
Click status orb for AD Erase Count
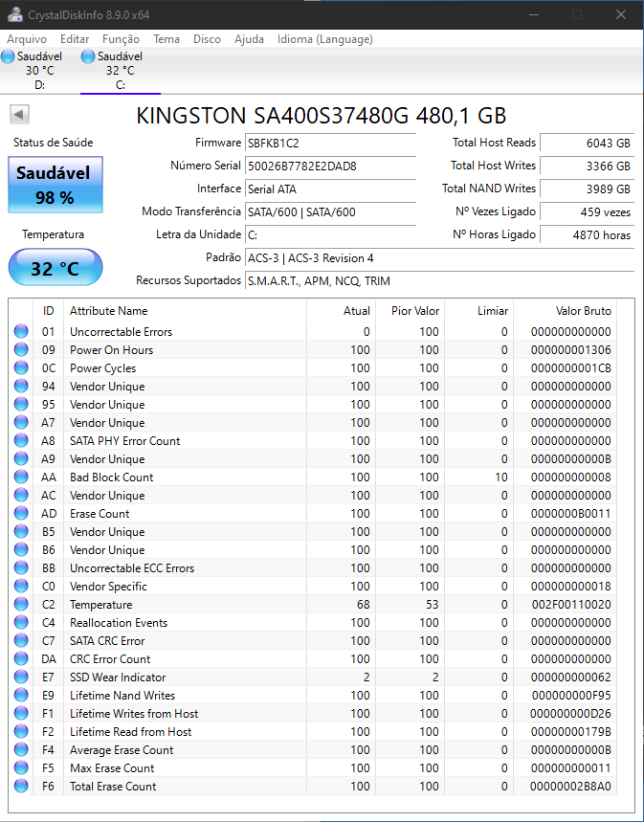click(21, 513)
